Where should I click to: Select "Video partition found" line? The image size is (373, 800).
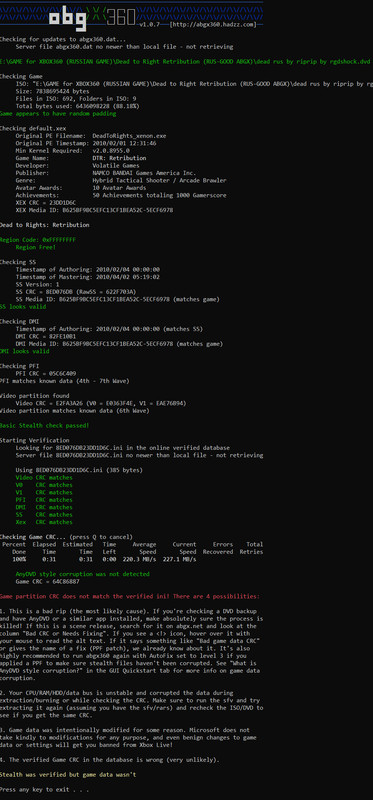tap(35, 396)
